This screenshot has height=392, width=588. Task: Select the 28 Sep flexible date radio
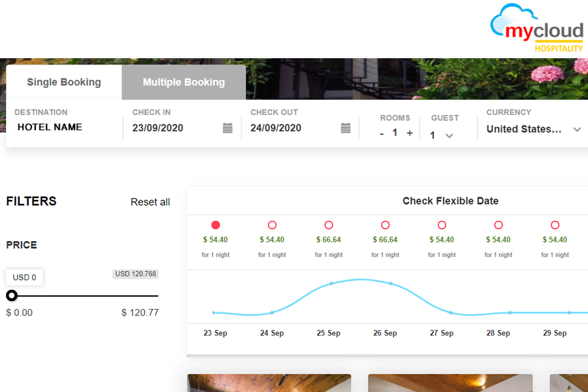498,225
